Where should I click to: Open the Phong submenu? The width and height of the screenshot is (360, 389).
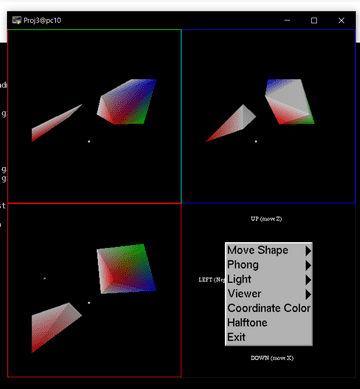point(269,265)
